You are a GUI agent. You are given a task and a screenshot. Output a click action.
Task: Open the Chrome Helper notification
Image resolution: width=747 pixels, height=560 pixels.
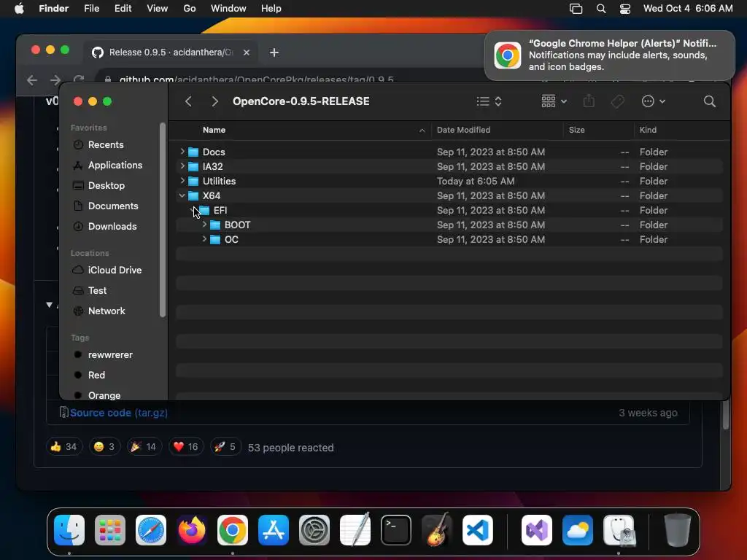coord(609,55)
